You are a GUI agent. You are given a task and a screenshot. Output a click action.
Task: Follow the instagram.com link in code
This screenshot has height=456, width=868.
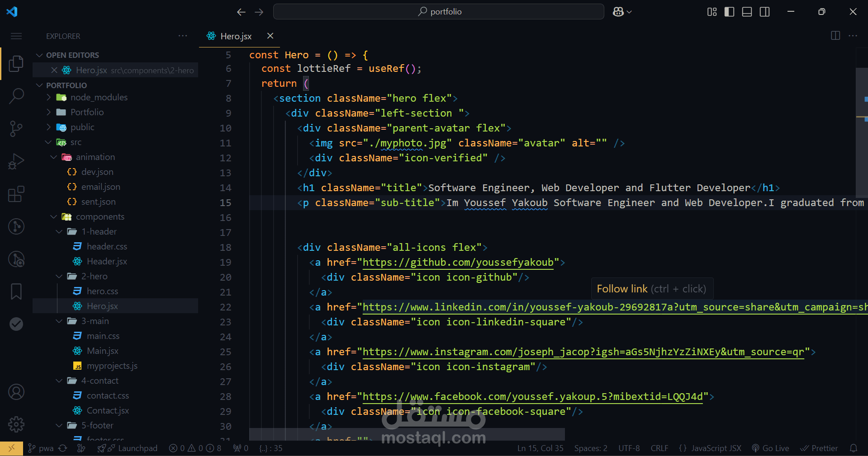(583, 352)
